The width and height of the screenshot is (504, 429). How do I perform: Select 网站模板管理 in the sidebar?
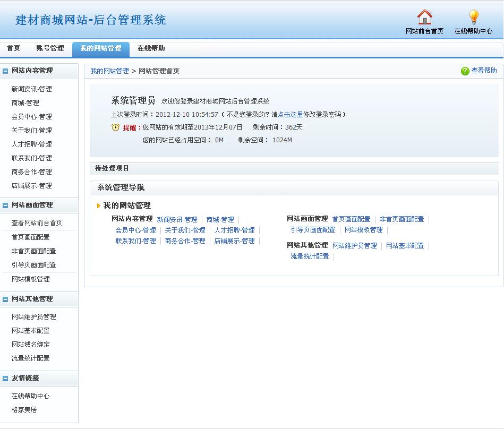pyautogui.click(x=30, y=279)
